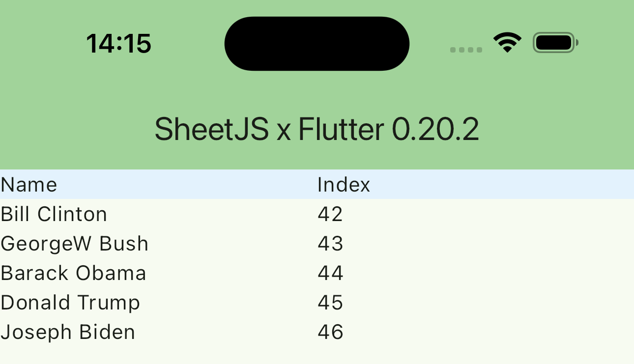634x364 pixels.
Task: Click index value 43
Action: point(330,244)
